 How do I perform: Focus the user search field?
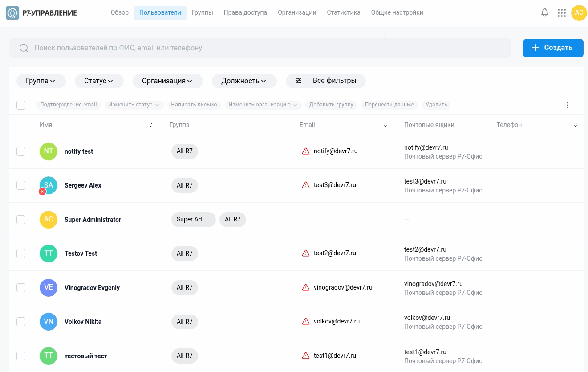[x=260, y=48]
